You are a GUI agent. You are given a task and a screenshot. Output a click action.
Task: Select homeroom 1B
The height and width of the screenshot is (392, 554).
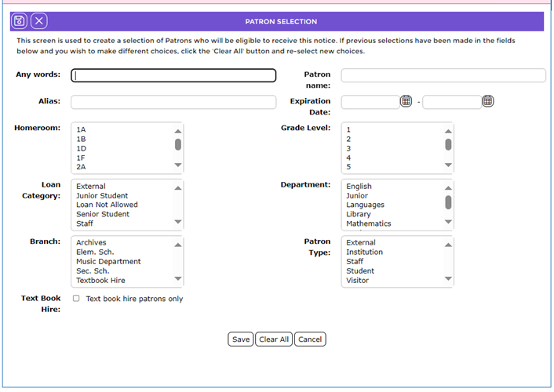(81, 139)
